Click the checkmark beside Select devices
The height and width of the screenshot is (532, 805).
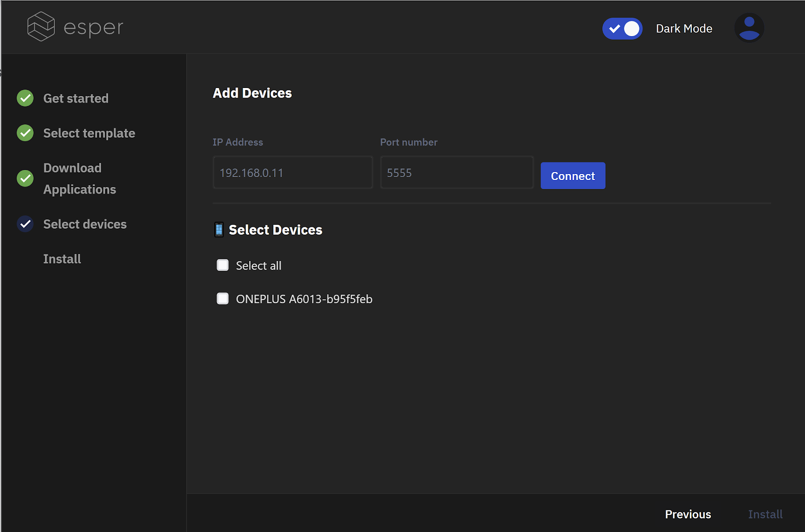[x=25, y=224]
